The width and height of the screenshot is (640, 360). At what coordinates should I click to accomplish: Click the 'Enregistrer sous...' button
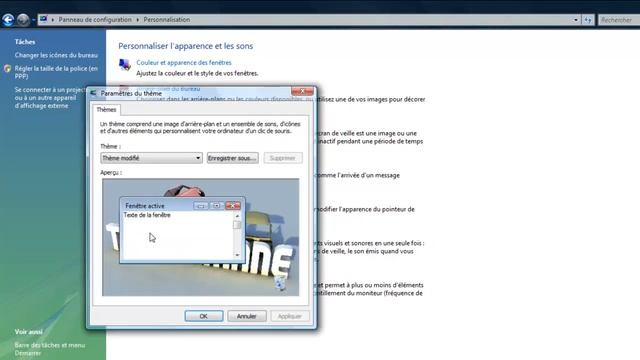point(232,158)
